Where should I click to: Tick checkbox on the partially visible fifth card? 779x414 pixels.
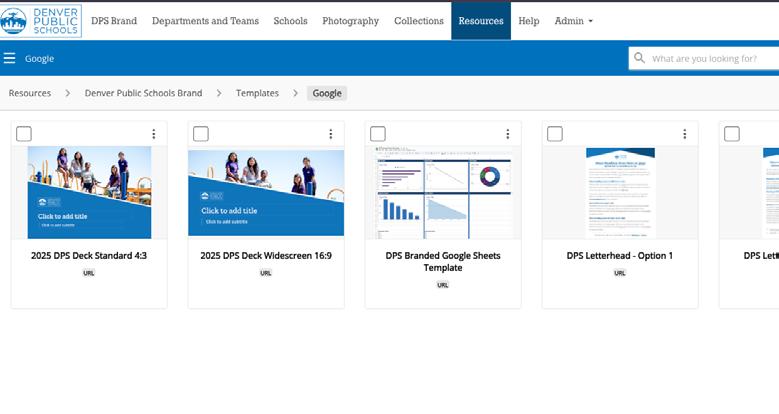point(732,134)
